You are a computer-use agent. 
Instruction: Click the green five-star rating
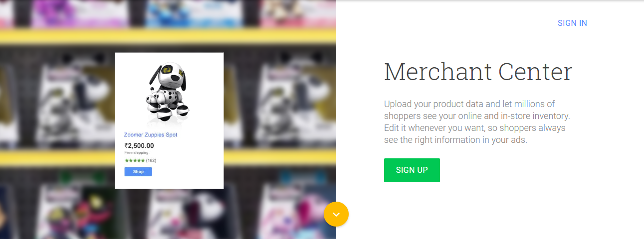[135, 160]
